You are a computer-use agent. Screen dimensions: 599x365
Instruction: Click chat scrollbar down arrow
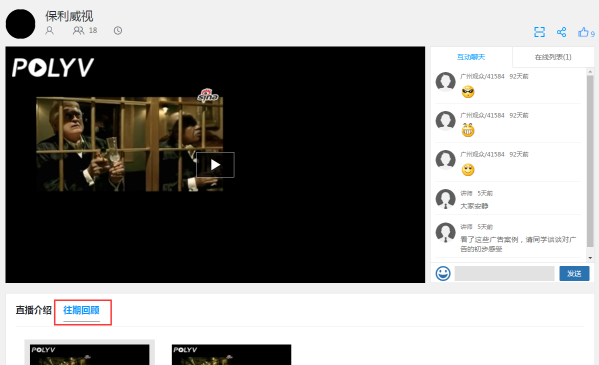590,258
